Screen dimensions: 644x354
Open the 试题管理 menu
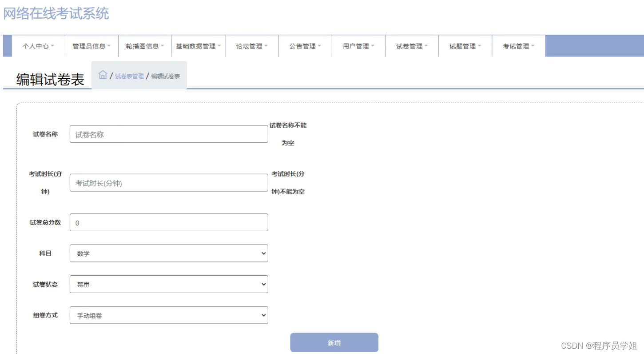pyautogui.click(x=465, y=46)
